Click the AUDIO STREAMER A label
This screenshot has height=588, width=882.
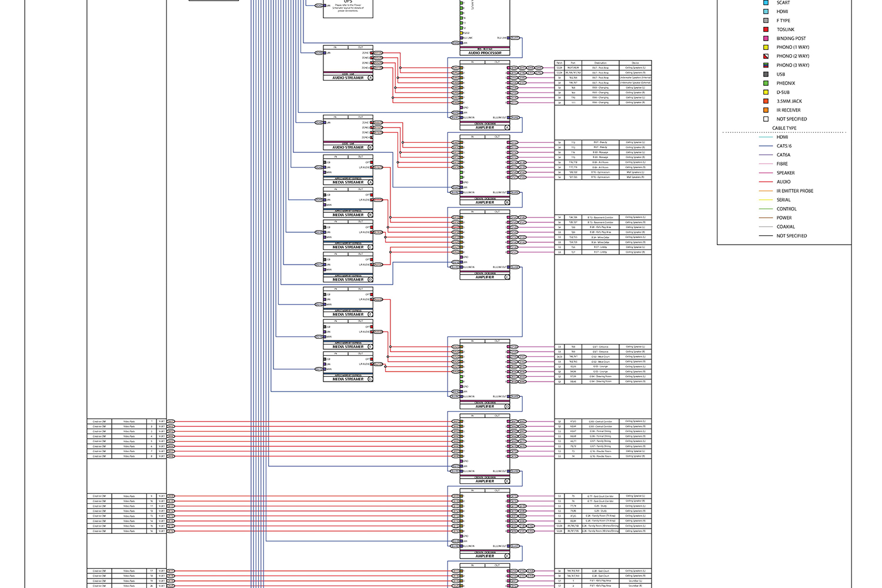tap(348, 78)
